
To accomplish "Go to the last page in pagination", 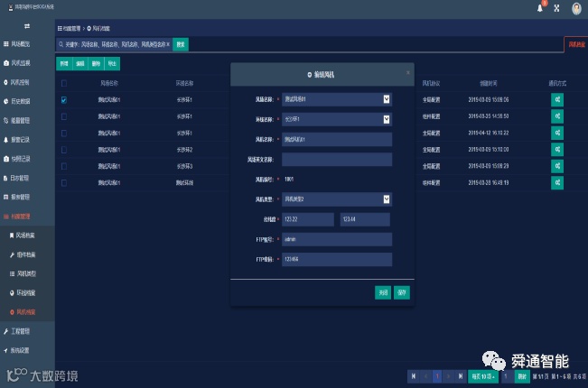I will 460,376.
